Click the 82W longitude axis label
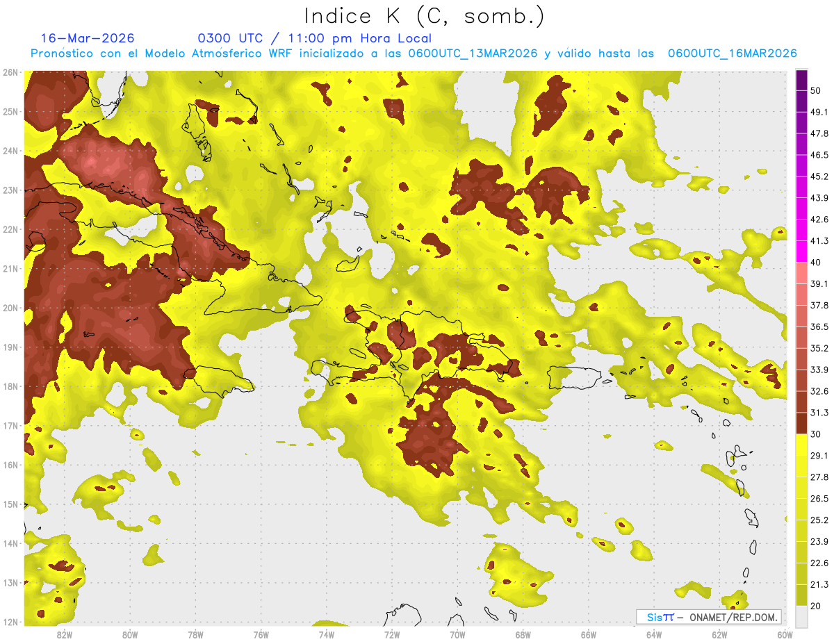This screenshot has height=644, width=834. pos(65,635)
